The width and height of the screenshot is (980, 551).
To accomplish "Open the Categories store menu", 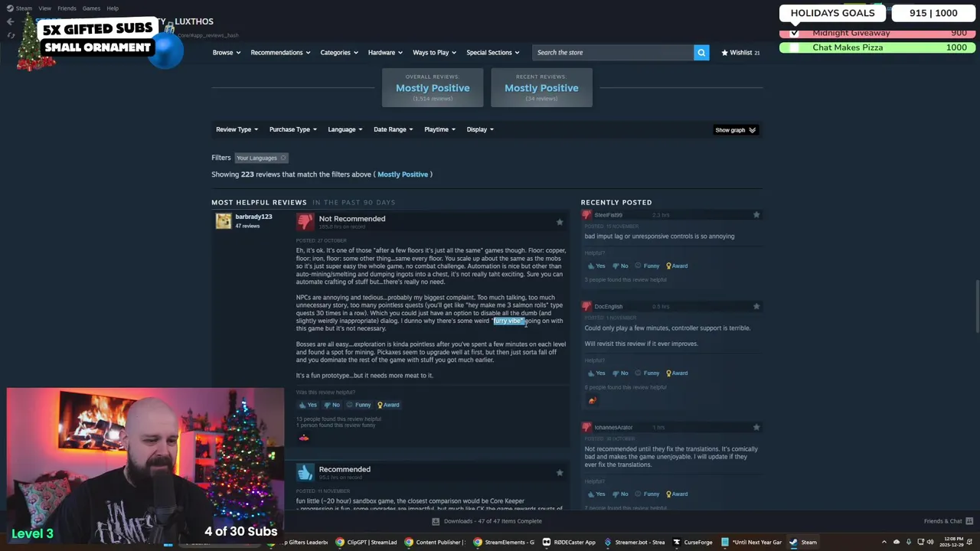I will pos(339,52).
